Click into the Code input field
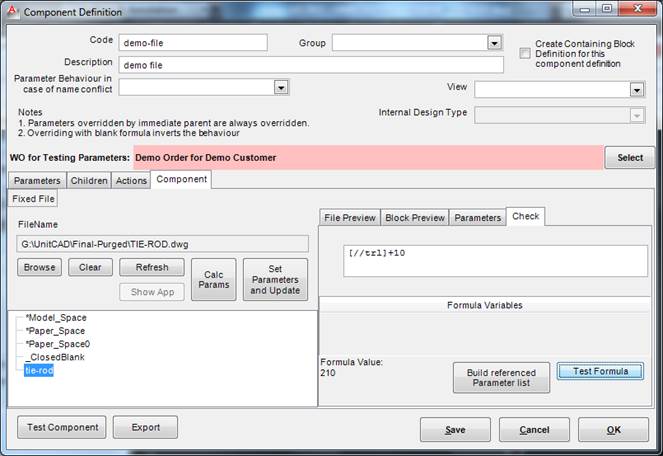The width and height of the screenshot is (663, 456). point(192,43)
